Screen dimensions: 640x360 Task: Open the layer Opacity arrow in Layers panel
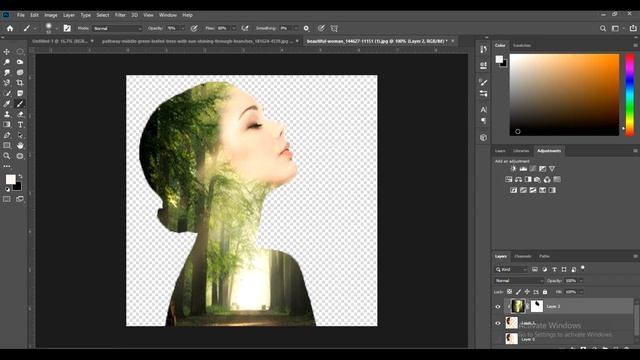coord(581,281)
